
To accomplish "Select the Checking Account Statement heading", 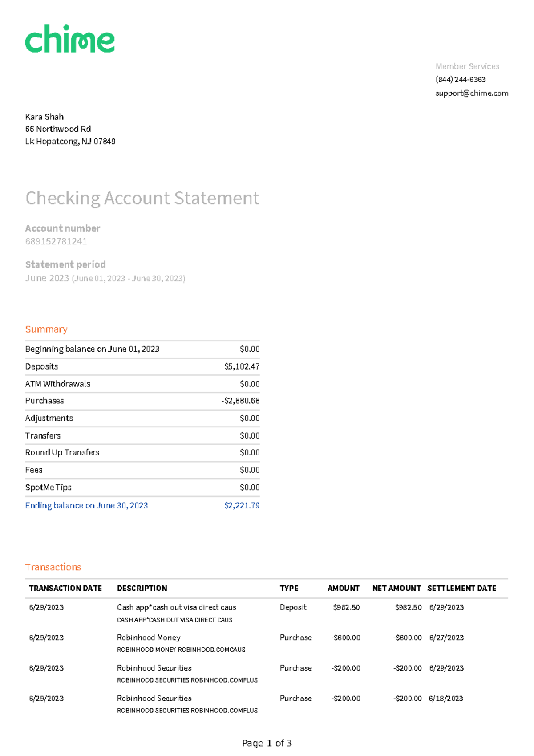I will 142,198.
